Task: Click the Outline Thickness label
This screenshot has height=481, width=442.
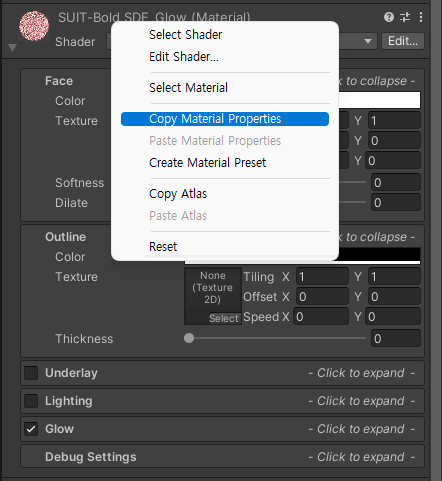Action: point(84,339)
